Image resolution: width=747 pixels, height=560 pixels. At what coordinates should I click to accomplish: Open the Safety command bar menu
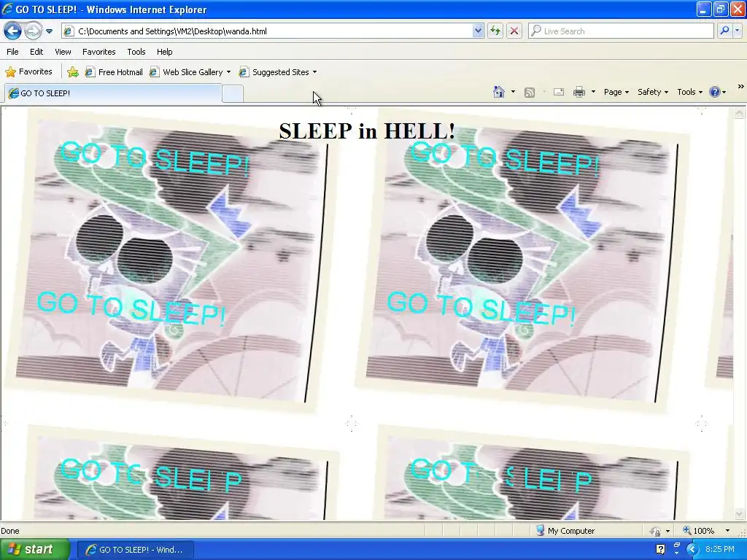(x=653, y=92)
